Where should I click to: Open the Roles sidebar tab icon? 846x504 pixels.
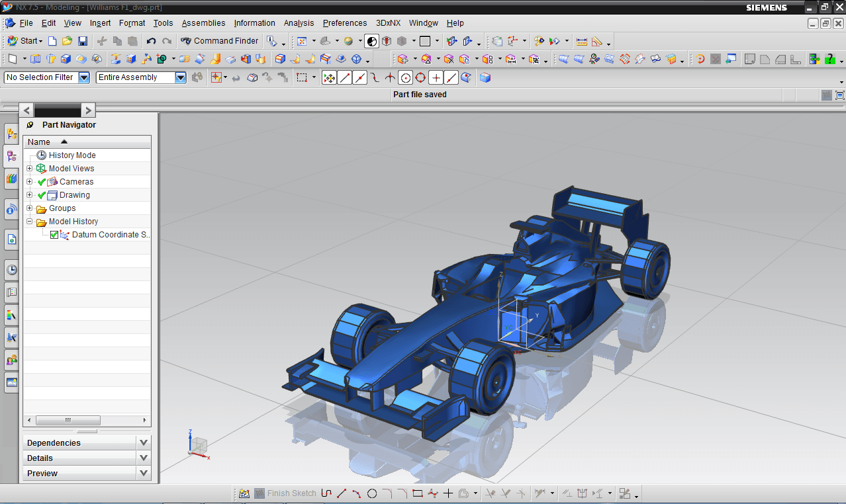[11, 360]
